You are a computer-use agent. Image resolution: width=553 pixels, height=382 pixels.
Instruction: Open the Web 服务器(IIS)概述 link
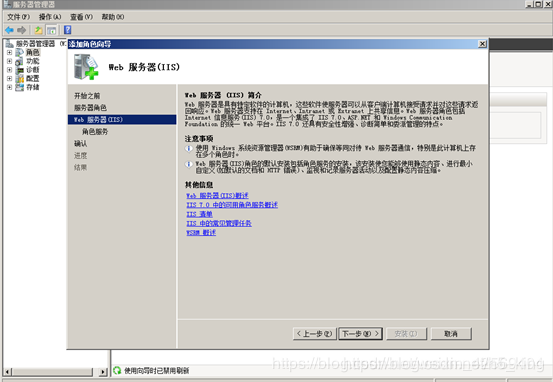click(217, 195)
